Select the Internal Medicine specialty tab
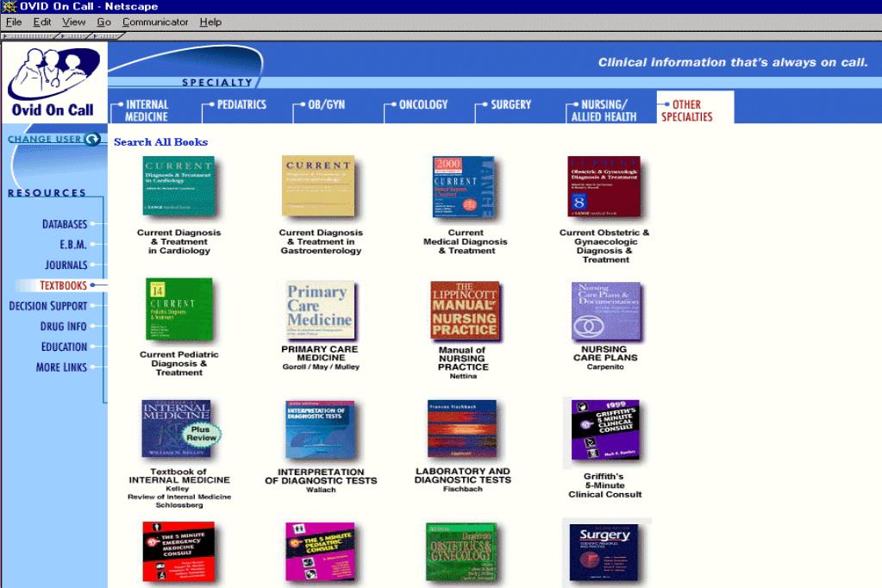This screenshot has height=588, width=882. tap(147, 110)
